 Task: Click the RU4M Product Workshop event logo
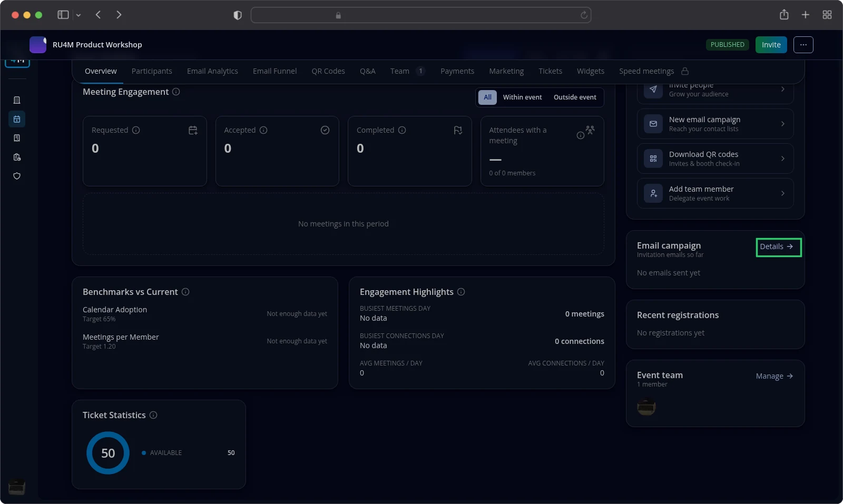point(38,45)
